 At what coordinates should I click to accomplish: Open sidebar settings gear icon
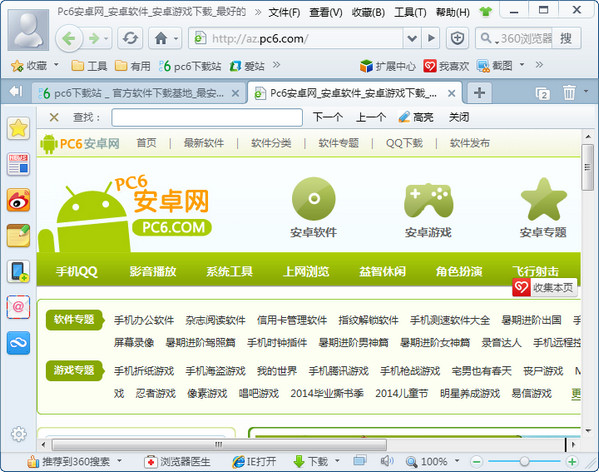click(x=18, y=434)
